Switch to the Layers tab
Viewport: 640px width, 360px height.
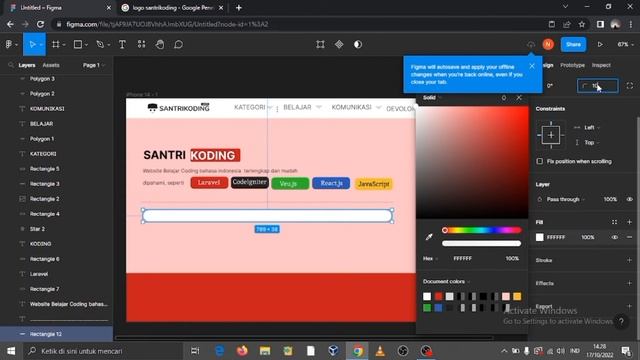[27, 65]
